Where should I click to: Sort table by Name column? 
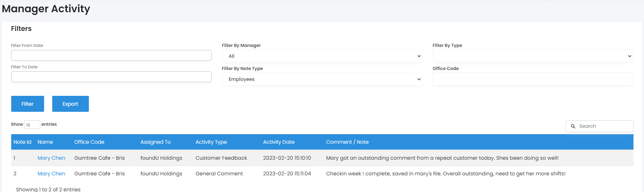coord(45,142)
